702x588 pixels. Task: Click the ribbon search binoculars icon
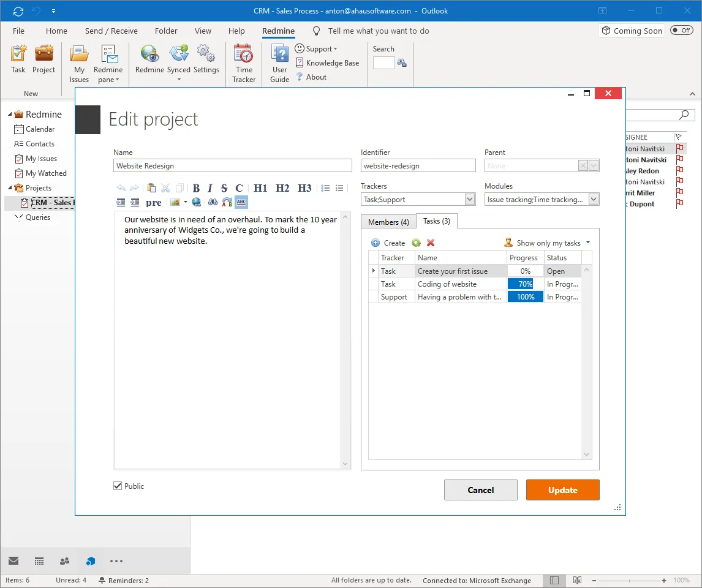pyautogui.click(x=402, y=63)
